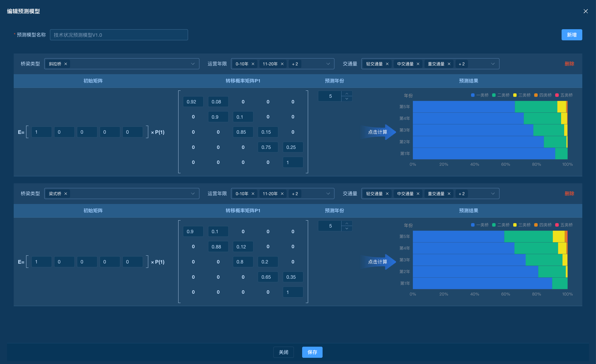Remove 中交通量 tag in 梁式桥 section
Image resolution: width=596 pixels, height=364 pixels.
[x=418, y=194]
